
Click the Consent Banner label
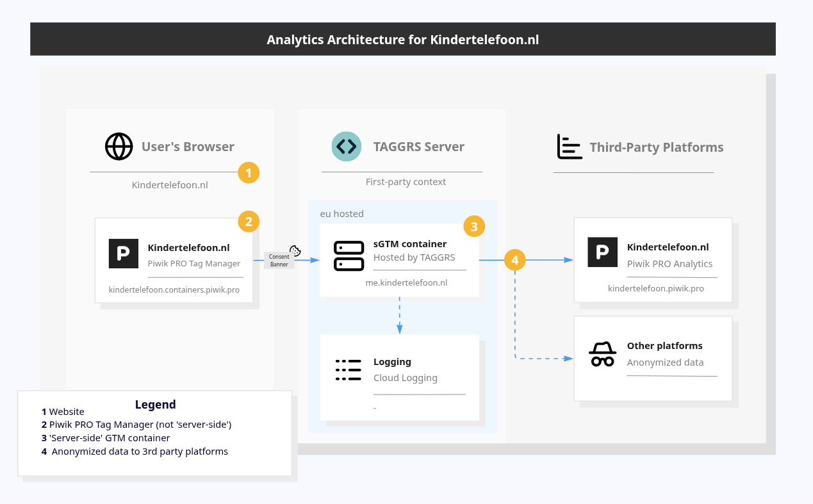tap(279, 261)
